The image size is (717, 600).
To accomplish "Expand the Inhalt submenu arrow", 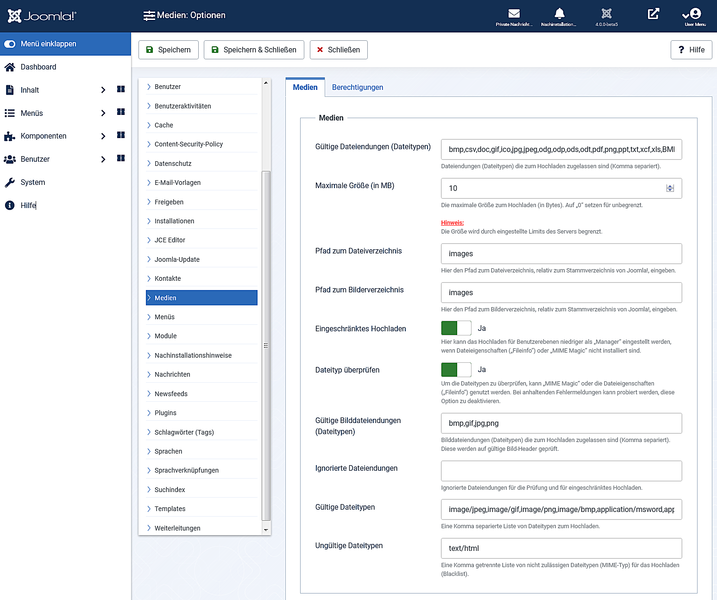I will point(103,90).
